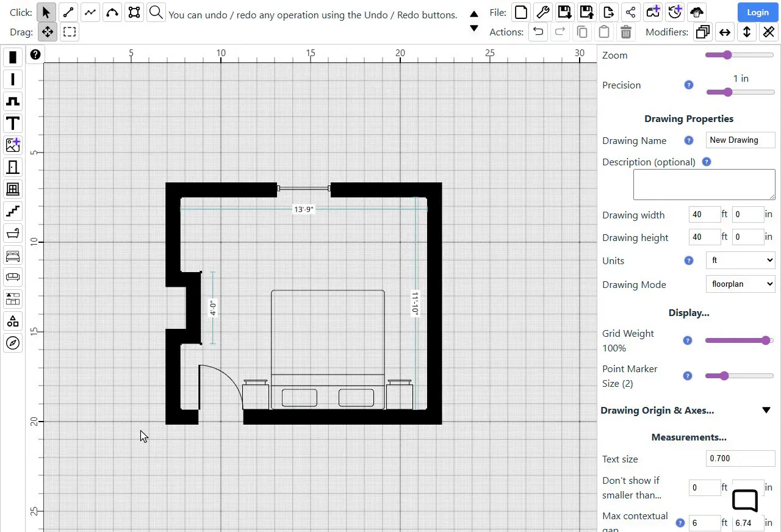
Task: Pick the polyline drawing tool
Action: (x=90, y=12)
